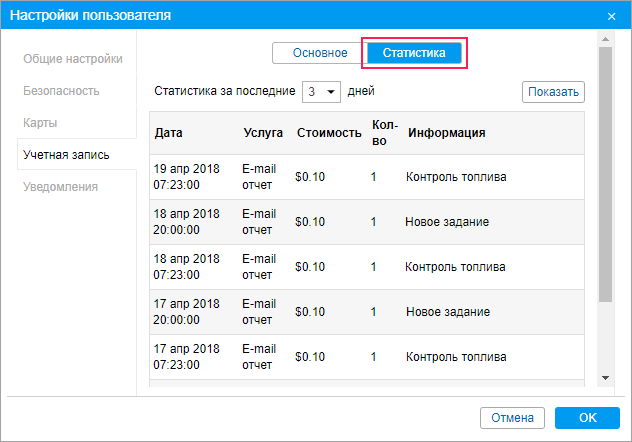Close the user settings dialog
This screenshot has width=632, height=442.
pyautogui.click(x=611, y=16)
